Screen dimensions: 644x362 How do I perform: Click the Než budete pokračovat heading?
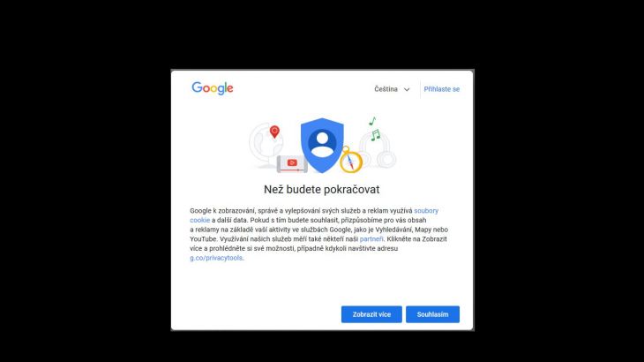pos(322,190)
